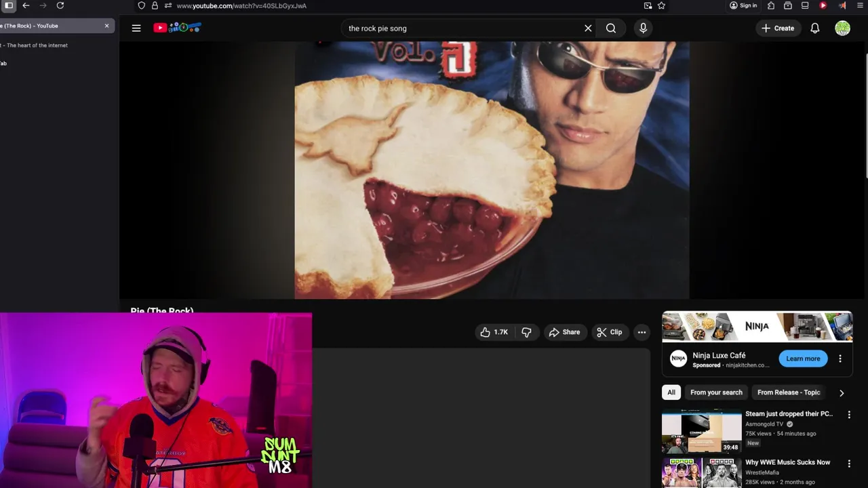Click the video player showing the pie
This screenshot has height=488, width=868.
(x=492, y=170)
